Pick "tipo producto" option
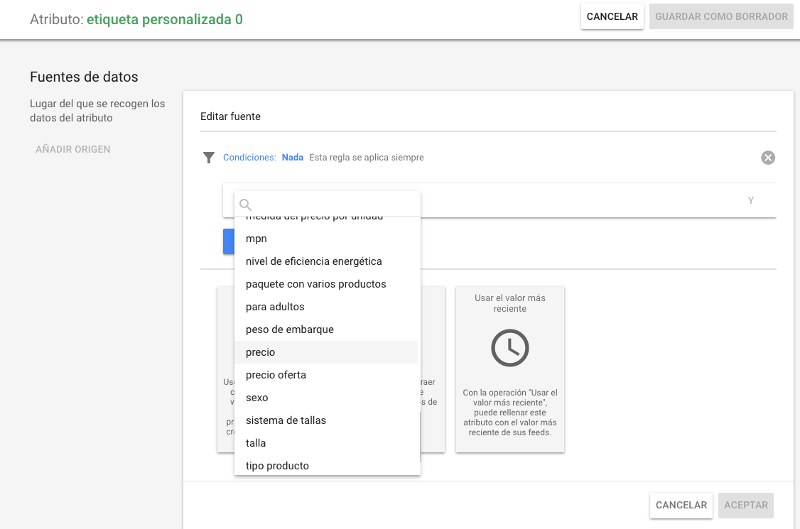800x529 pixels. 327,465
